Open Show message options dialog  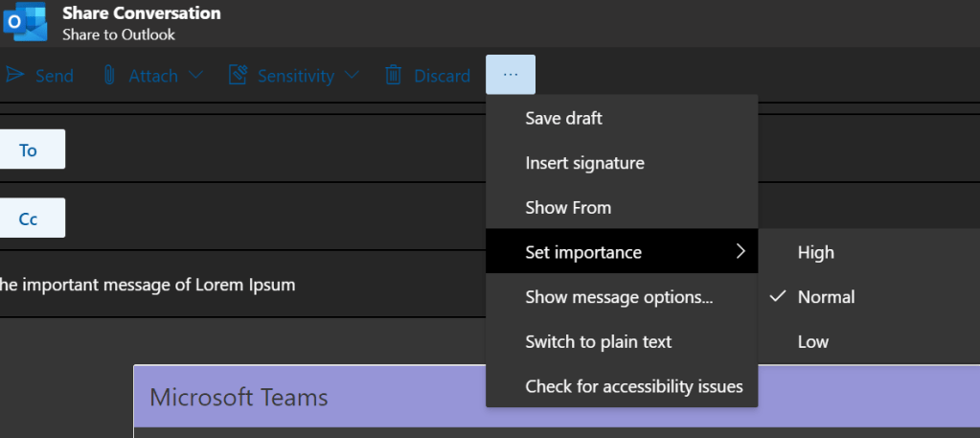coord(619,297)
